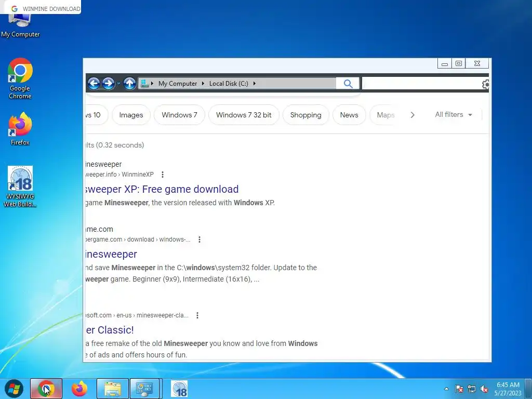Click the network tray icon
The width and height of the screenshot is (532, 399).
472,389
